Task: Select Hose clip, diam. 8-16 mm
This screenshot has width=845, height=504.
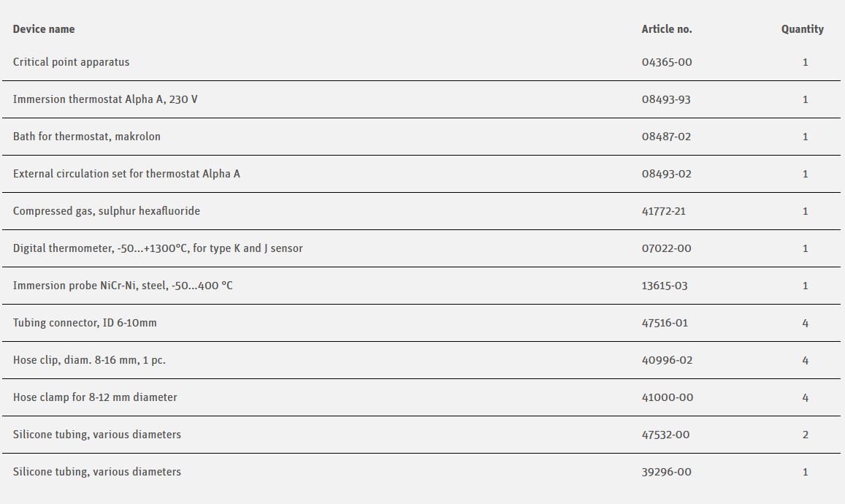Action: [x=94, y=360]
